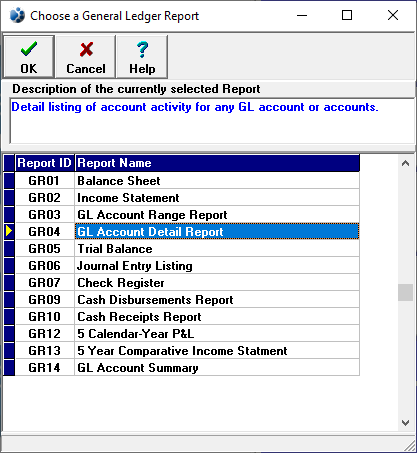Maximize the General Ledger Report window
The image size is (417, 453).
point(347,15)
